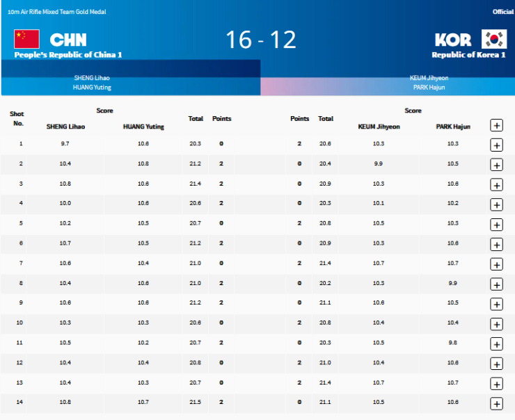The height and width of the screenshot is (420, 515).
Task: Expand shot 8 row details
Action: 496,284
